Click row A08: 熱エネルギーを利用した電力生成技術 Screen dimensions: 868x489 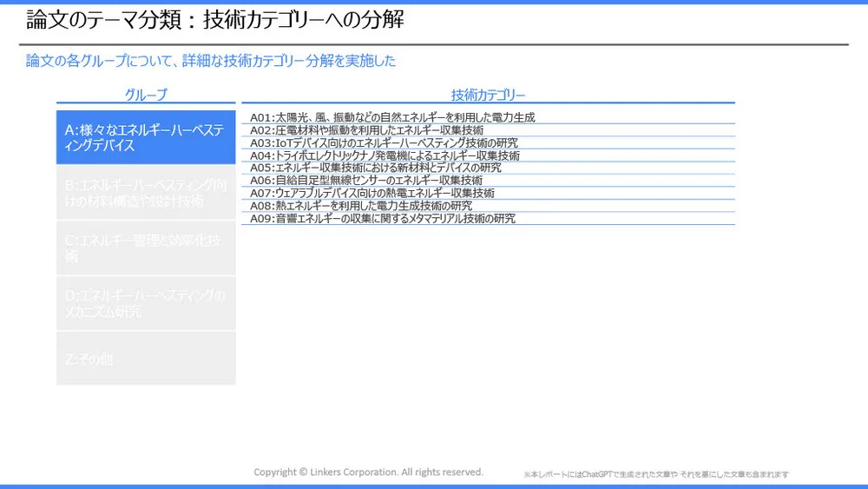click(488, 206)
